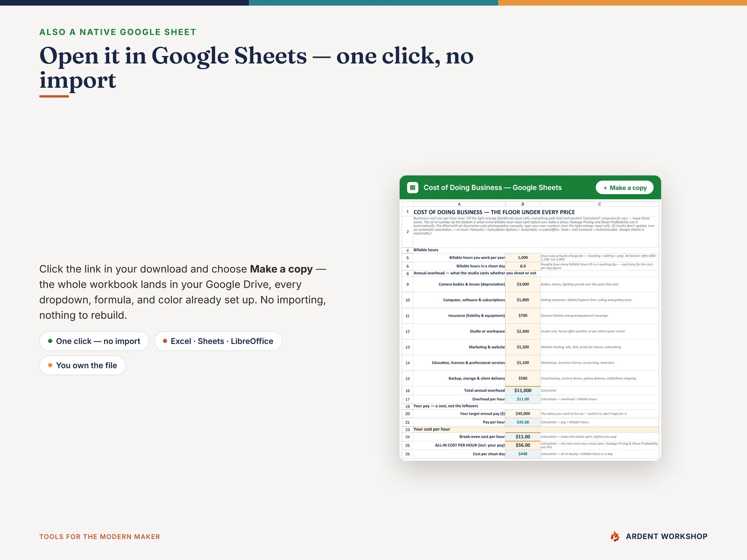Click the $11.00 cell in the Overhead per hour row
The width and height of the screenshot is (747, 560).
click(x=523, y=399)
